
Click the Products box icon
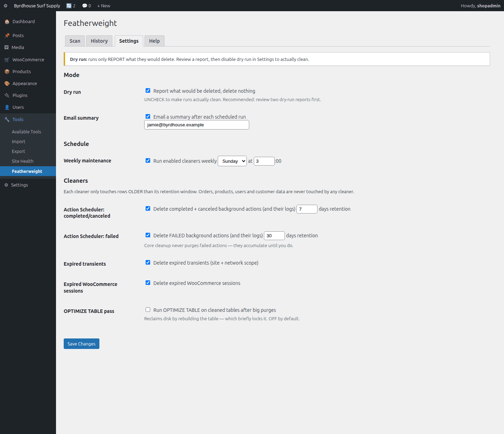(7, 72)
